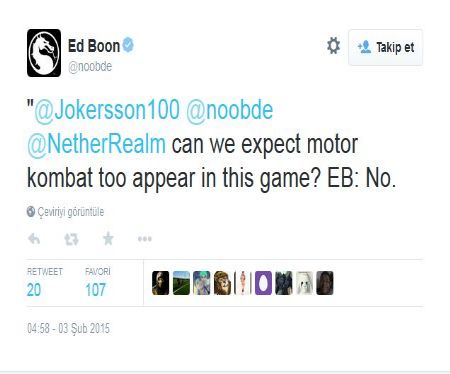Click Çeviriyi görüntüle translation link

tap(71, 212)
